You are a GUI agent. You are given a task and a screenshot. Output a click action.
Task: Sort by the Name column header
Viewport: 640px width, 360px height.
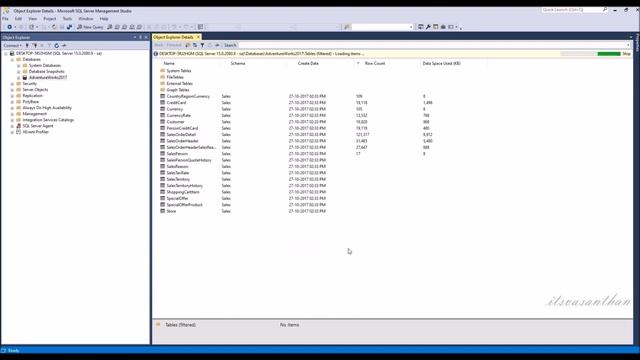point(169,64)
